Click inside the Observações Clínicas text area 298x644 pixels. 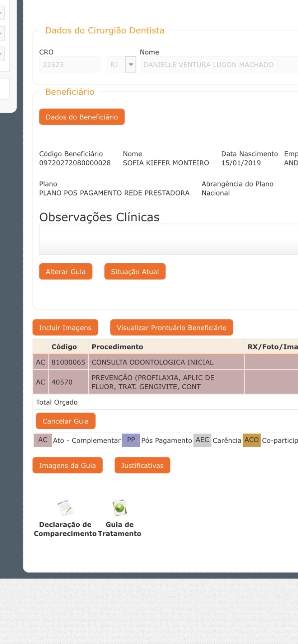168,240
